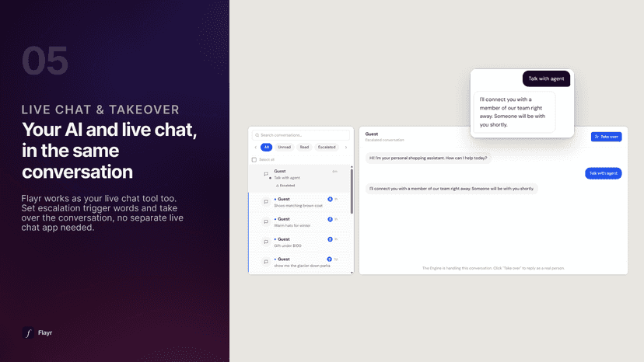Click the 'Flayr' brand name text
The width and height of the screenshot is (644, 362).
tap(45, 332)
